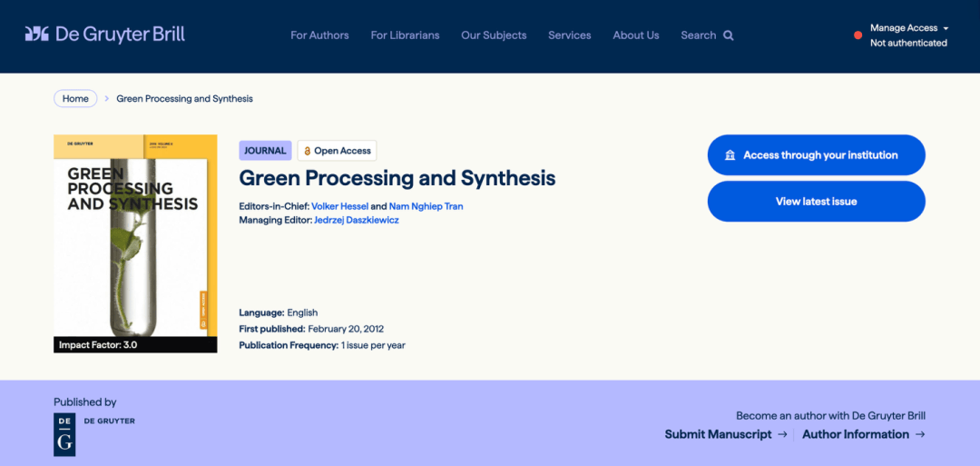Open the About Us menu
Viewport: 980px width, 466px height.
[x=635, y=35]
